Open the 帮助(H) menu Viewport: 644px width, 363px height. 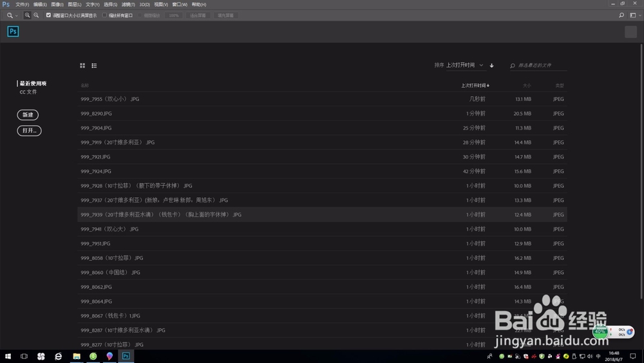point(199,5)
